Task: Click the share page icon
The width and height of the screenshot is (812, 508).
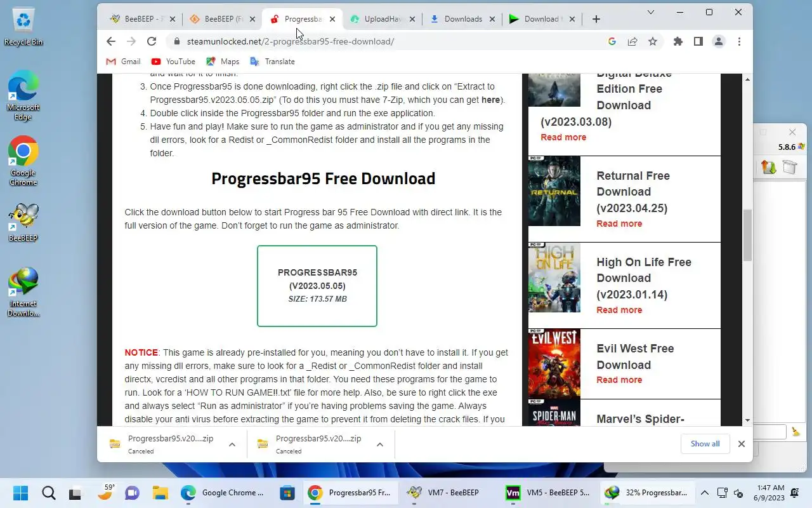Action: pyautogui.click(x=632, y=41)
